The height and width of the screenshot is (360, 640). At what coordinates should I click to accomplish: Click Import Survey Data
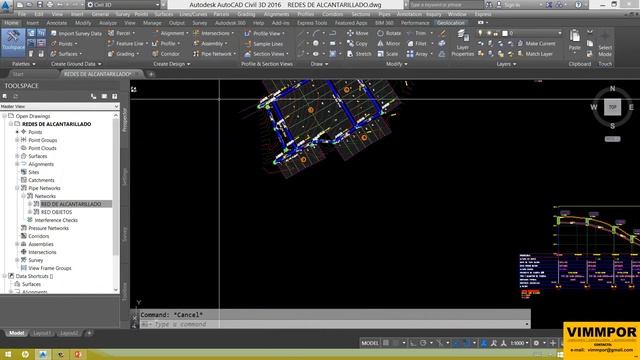(x=76, y=33)
